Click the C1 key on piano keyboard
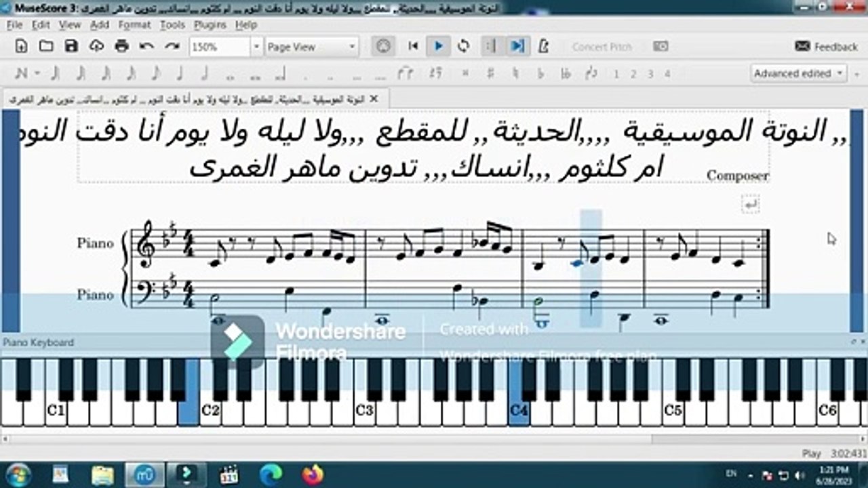868x488 pixels. (x=56, y=410)
